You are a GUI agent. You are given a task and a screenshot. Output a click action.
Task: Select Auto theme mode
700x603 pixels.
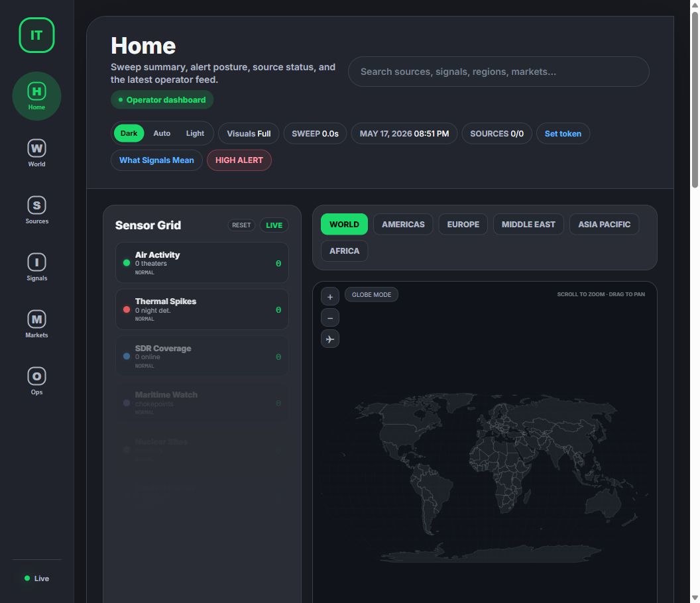coord(162,133)
